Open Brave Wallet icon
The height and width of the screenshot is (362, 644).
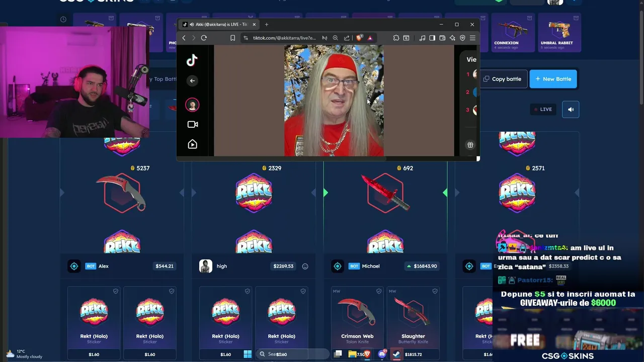click(x=442, y=38)
